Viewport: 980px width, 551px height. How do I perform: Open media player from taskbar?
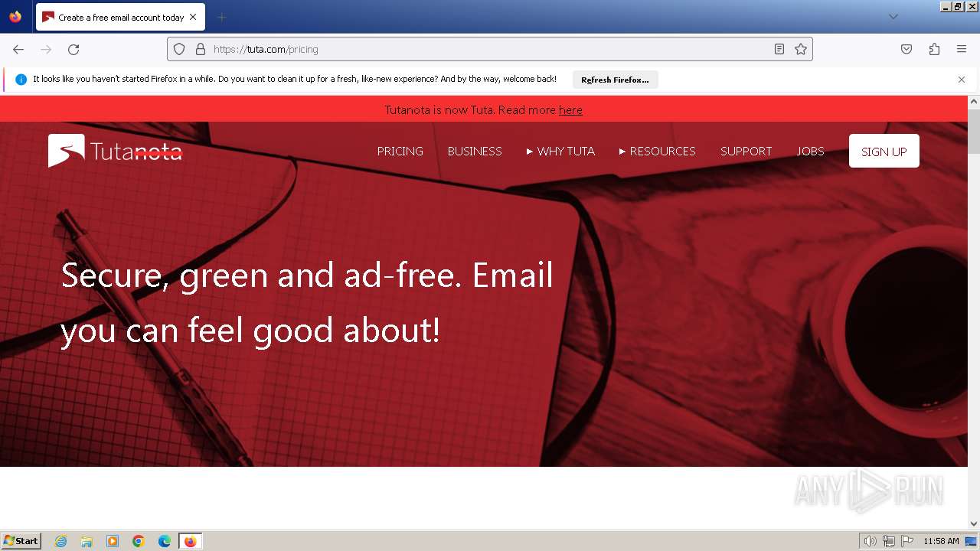click(x=113, y=541)
